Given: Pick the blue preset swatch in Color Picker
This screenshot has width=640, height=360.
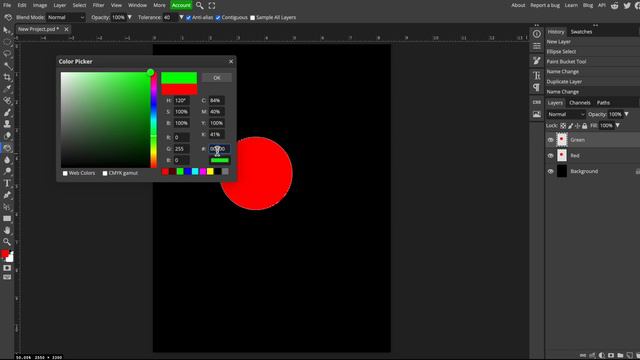Looking at the screenshot, I should click(x=188, y=171).
